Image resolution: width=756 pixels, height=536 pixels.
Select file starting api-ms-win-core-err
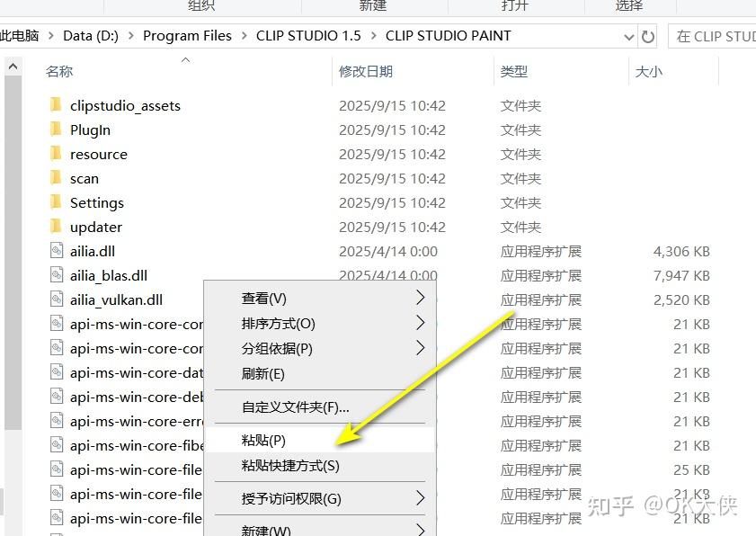(137, 421)
